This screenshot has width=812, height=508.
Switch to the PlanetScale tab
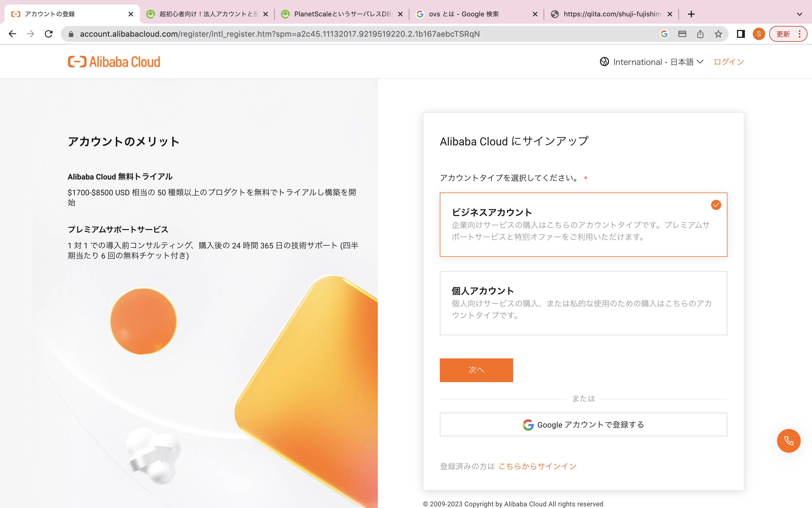[342, 14]
